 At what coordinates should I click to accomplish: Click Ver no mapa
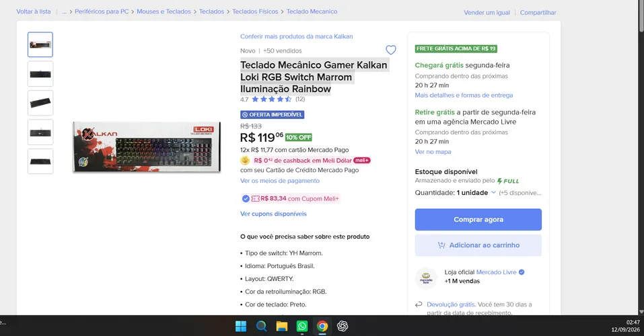pos(433,152)
